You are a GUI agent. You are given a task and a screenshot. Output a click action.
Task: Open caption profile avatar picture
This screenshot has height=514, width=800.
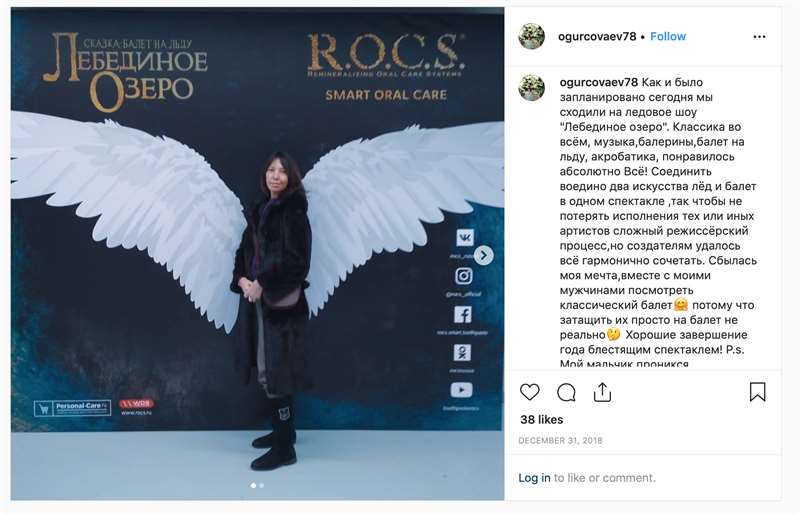pyautogui.click(x=532, y=88)
